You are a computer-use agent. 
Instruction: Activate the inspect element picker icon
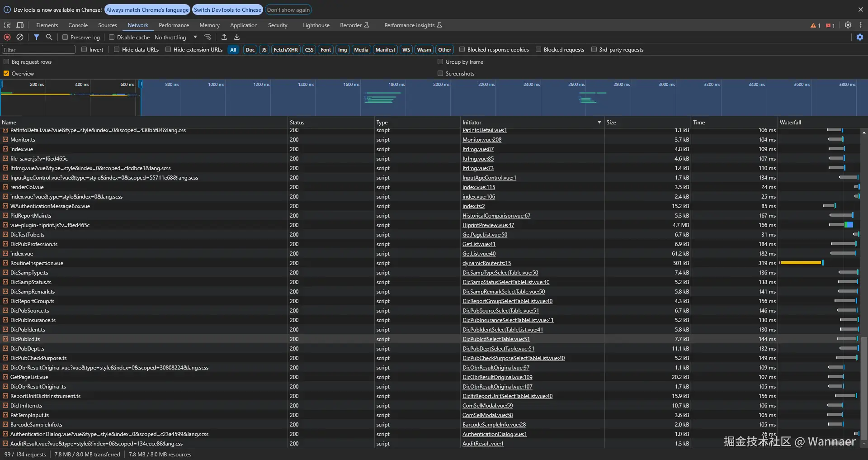pos(7,25)
